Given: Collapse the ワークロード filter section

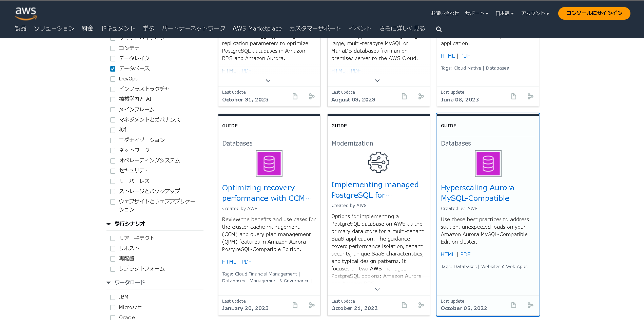Looking at the screenshot, I should click(109, 283).
